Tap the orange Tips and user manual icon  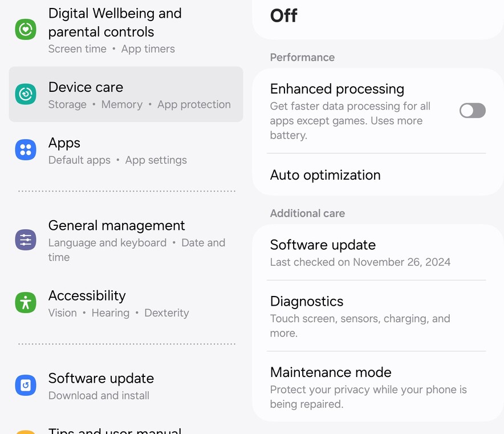pyautogui.click(x=26, y=431)
